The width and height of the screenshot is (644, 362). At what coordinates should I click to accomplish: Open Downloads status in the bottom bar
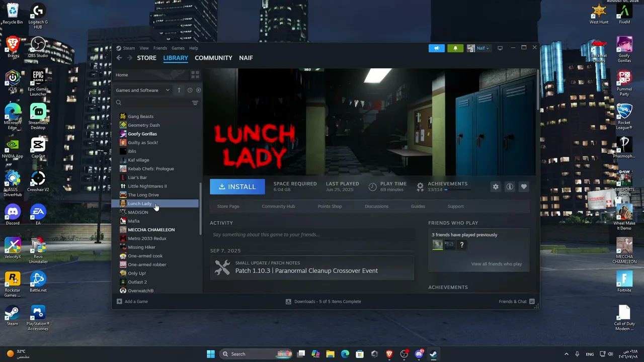click(x=323, y=302)
